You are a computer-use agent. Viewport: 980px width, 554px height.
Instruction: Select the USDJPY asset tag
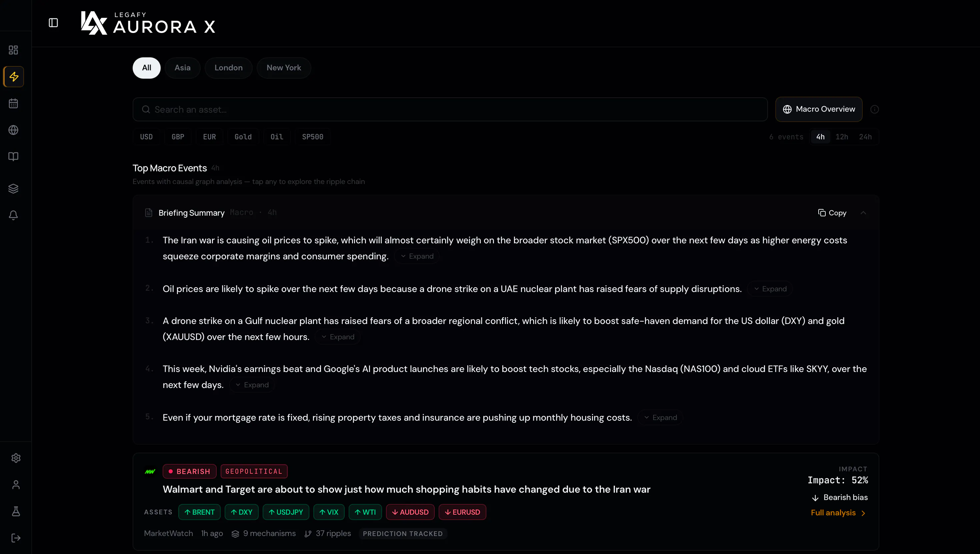286,512
